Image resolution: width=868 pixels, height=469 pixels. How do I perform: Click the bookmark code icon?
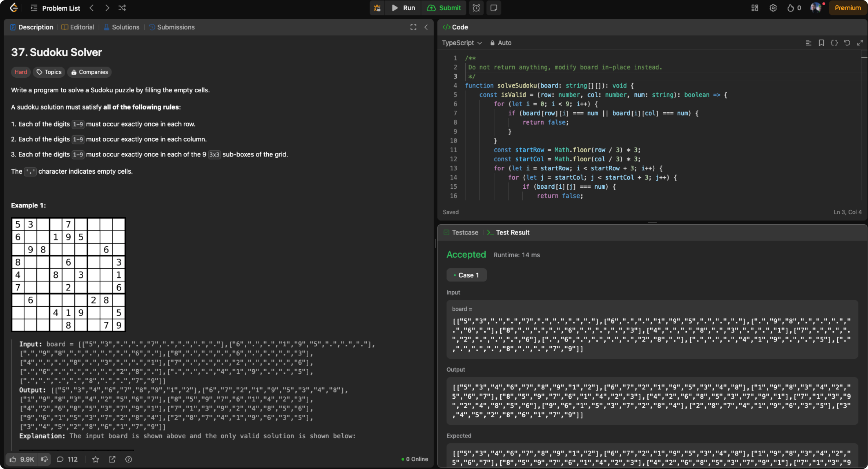click(x=821, y=43)
